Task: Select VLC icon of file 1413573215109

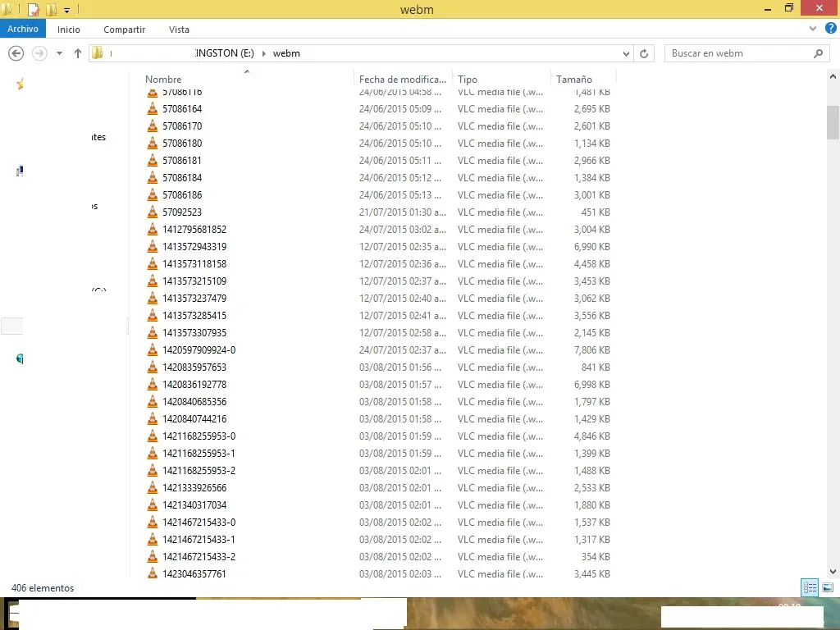Action: [153, 281]
